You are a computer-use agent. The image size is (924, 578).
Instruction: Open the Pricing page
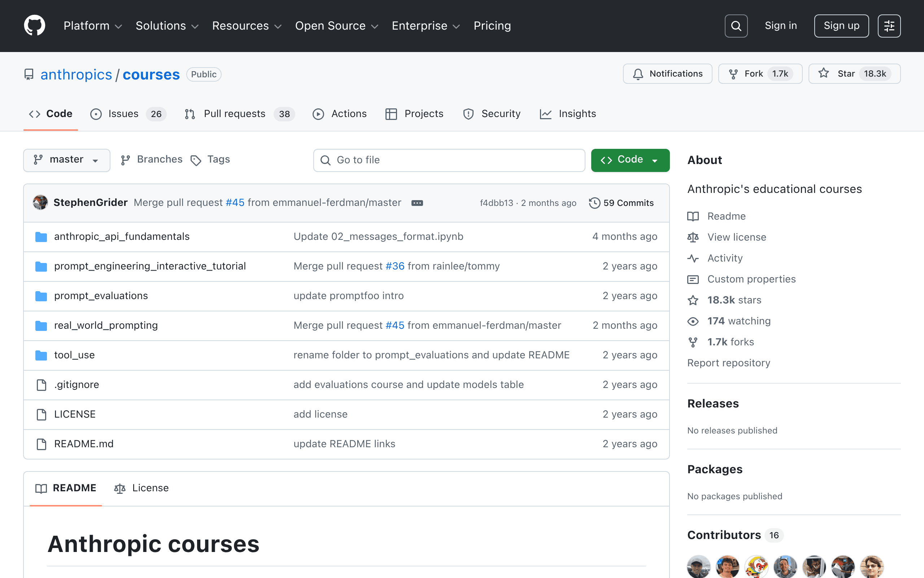pyautogui.click(x=492, y=26)
